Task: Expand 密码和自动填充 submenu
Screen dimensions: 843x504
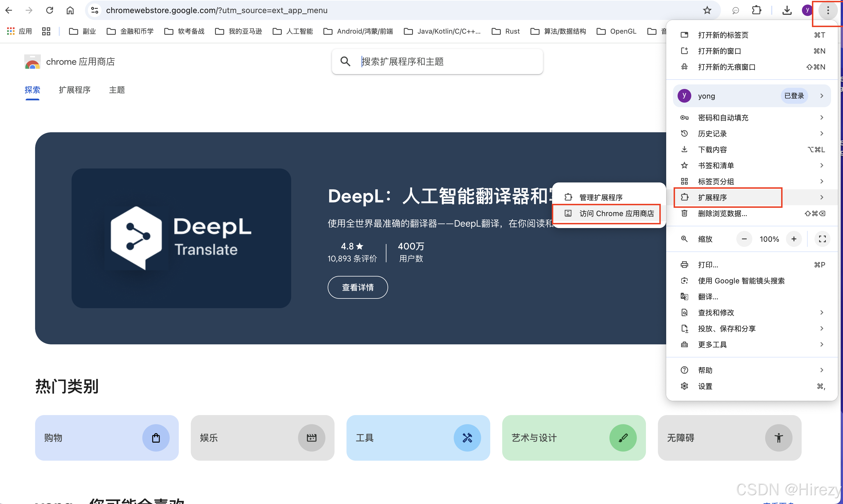Action: (x=752, y=117)
